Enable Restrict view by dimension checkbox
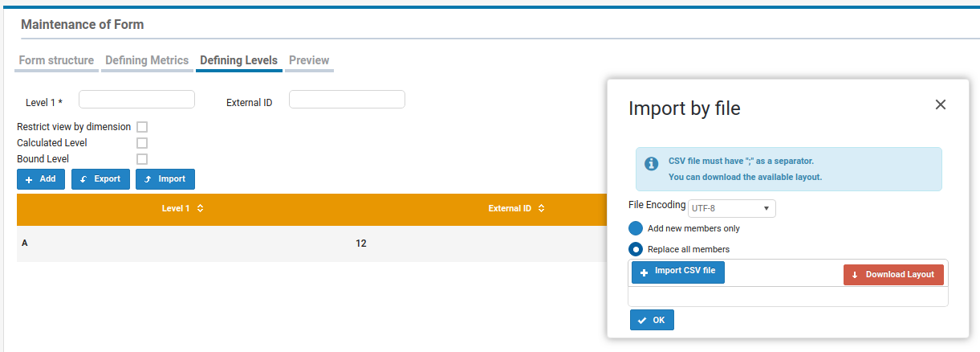This screenshot has width=980, height=352. click(142, 127)
